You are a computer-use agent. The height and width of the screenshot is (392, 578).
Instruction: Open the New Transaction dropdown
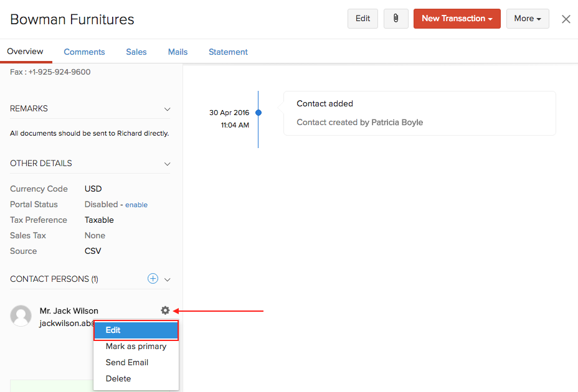(457, 19)
